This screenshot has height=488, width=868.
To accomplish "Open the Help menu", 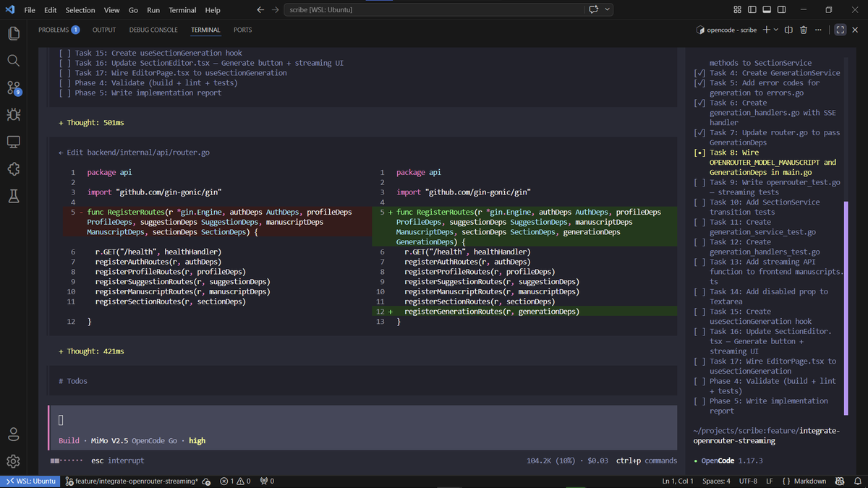I will [x=213, y=10].
